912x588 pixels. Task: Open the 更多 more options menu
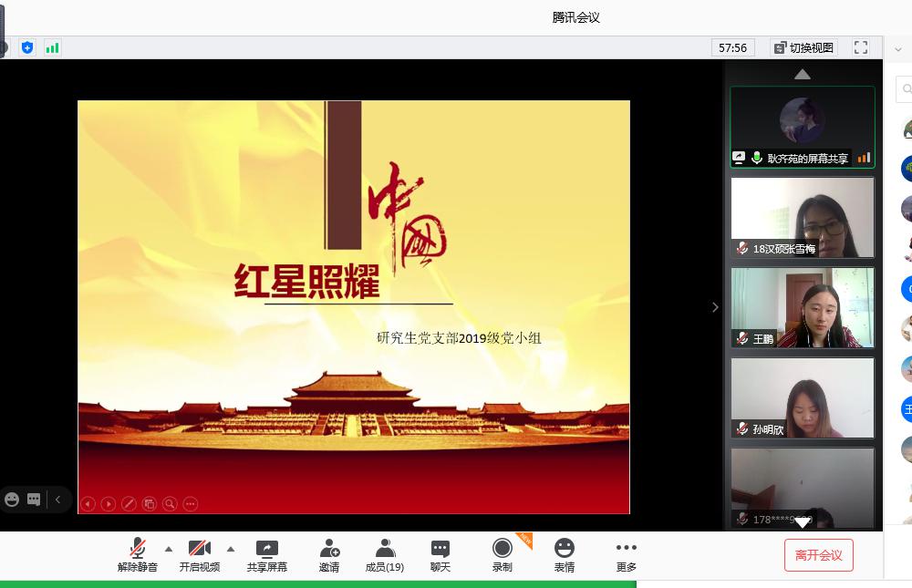(627, 553)
